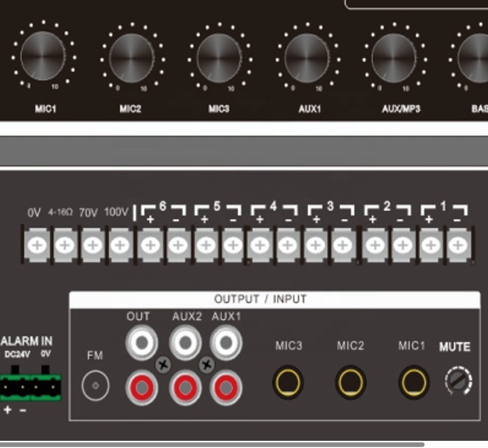This screenshot has height=448, width=488.
Task: Click the FM antenna connector
Action: coord(95,385)
